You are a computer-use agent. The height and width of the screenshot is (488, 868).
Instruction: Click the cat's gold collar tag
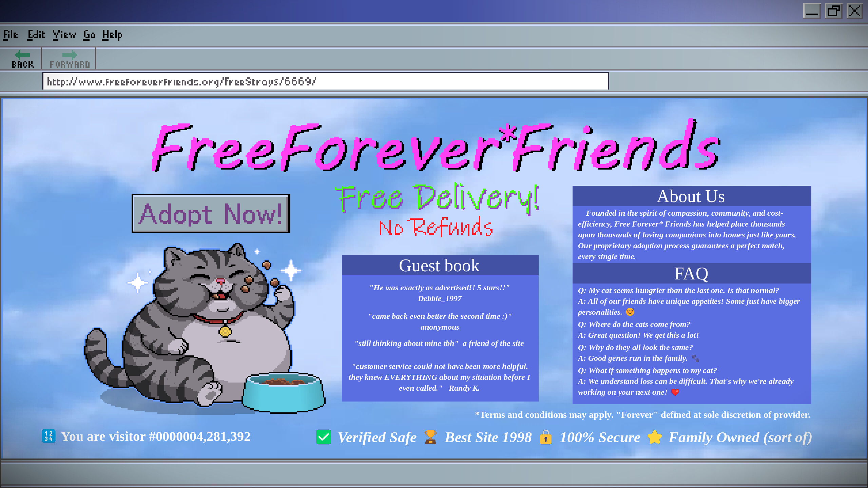tap(225, 331)
